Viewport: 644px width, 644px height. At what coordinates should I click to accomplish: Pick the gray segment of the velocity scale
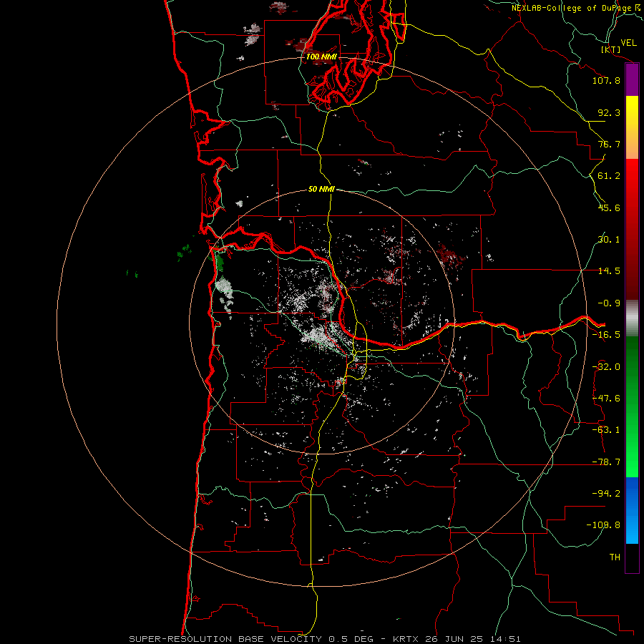click(632, 318)
